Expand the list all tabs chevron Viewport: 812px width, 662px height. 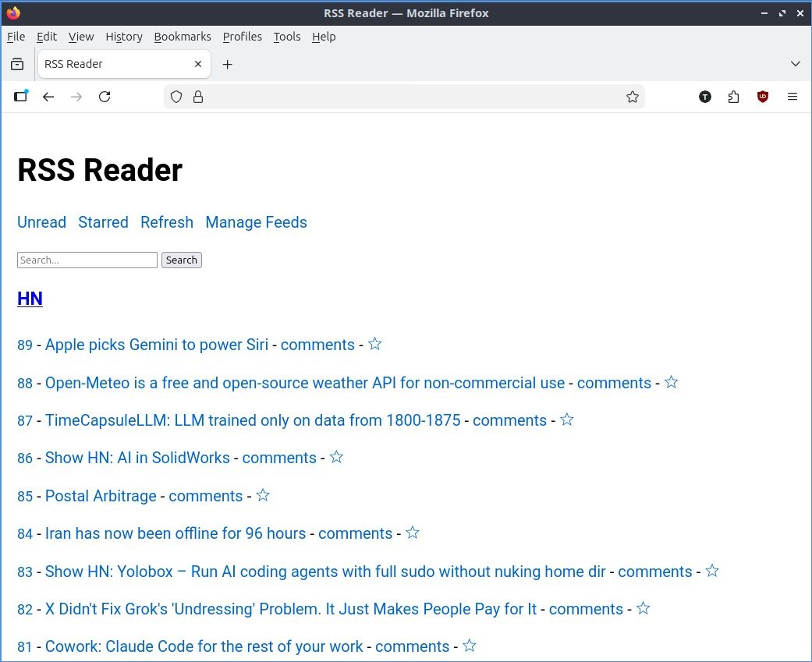(796, 64)
